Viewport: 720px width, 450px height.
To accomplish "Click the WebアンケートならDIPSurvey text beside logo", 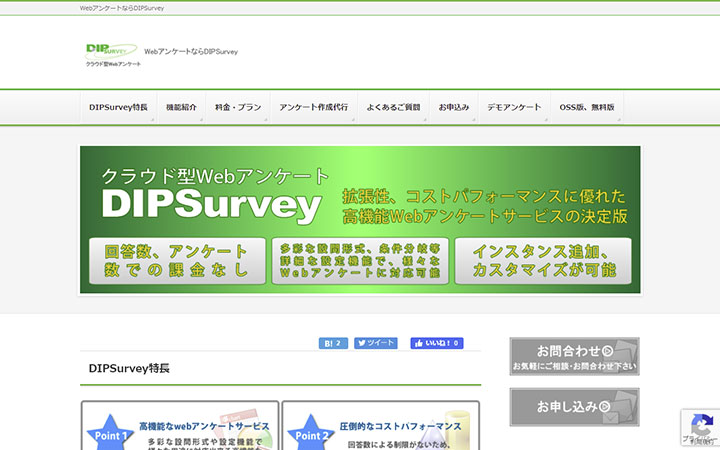I will click(191, 51).
